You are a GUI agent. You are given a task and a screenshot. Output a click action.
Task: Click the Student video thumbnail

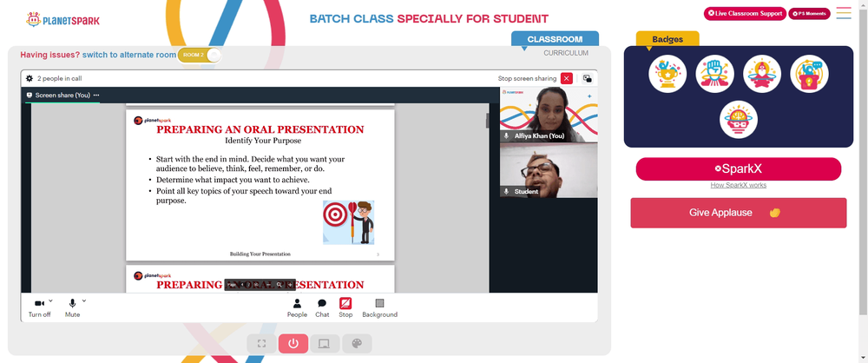click(x=549, y=170)
